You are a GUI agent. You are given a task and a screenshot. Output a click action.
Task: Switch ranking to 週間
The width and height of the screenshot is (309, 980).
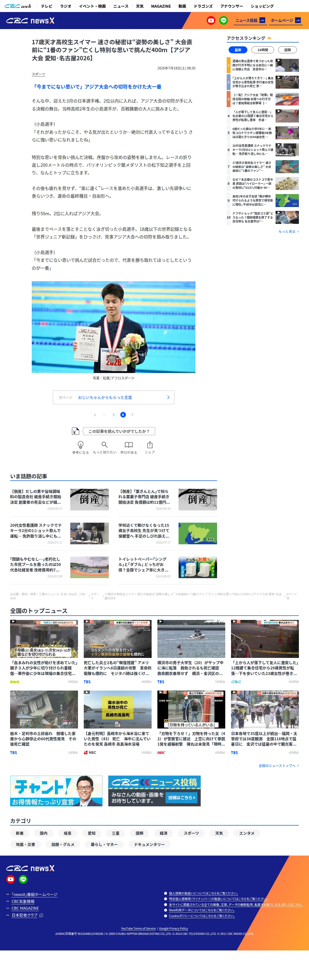click(x=287, y=50)
